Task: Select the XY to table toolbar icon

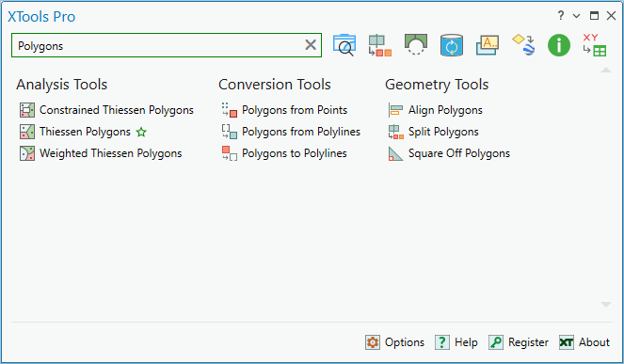Action: pos(594,45)
